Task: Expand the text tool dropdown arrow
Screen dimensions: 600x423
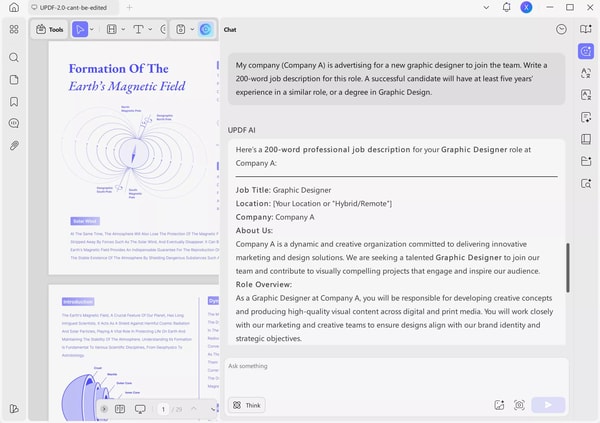Action: pyautogui.click(x=150, y=29)
